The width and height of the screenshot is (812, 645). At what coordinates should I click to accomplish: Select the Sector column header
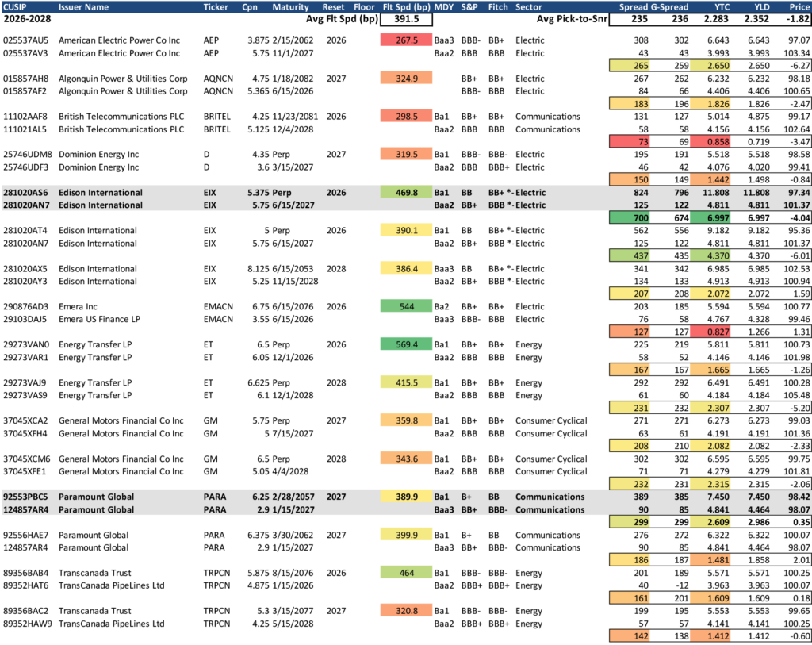pos(529,7)
